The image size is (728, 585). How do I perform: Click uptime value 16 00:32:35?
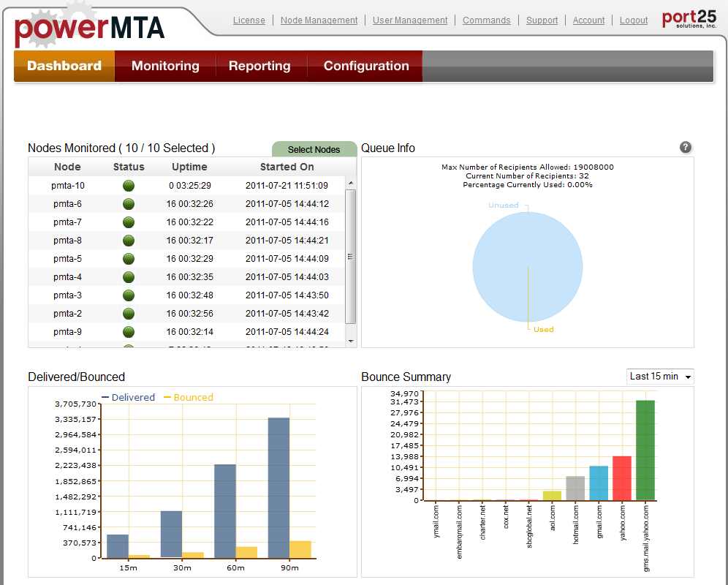[x=190, y=277]
